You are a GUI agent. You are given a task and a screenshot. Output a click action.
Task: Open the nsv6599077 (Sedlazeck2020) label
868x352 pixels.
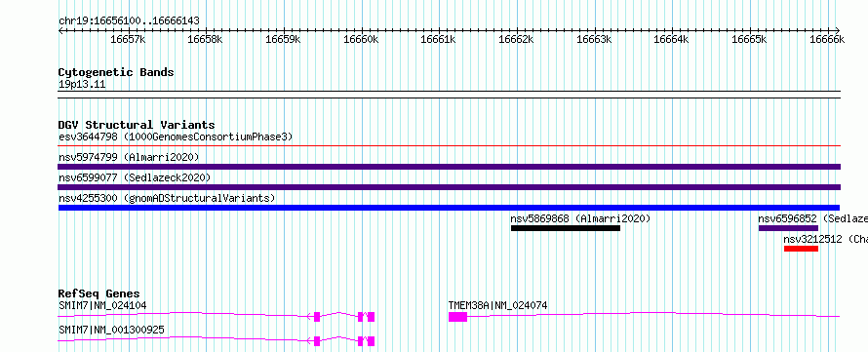(135, 177)
